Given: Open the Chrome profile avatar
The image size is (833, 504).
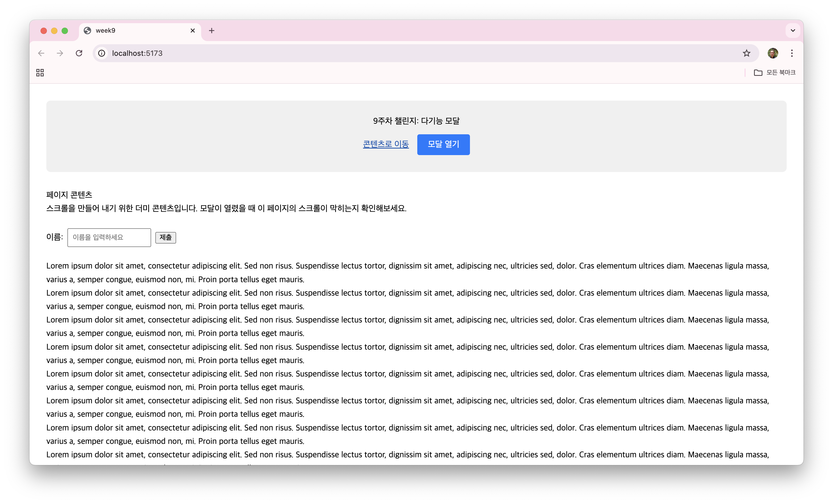Looking at the screenshot, I should pyautogui.click(x=772, y=53).
